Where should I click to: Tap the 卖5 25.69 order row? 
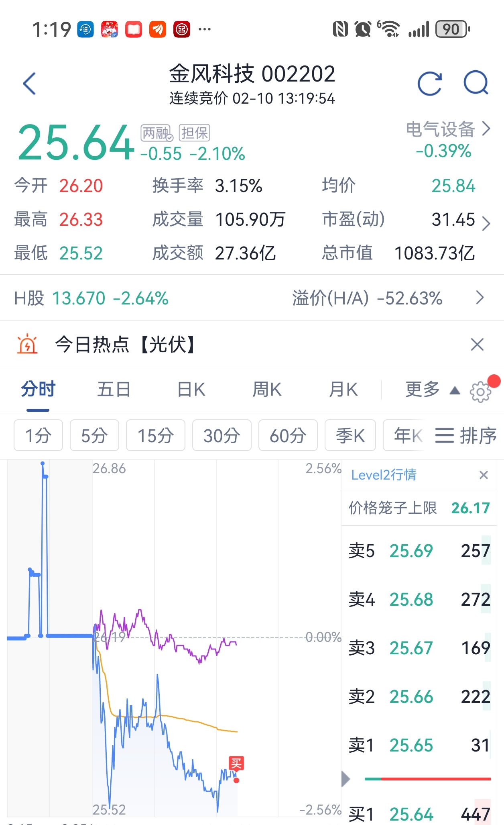pyautogui.click(x=419, y=551)
